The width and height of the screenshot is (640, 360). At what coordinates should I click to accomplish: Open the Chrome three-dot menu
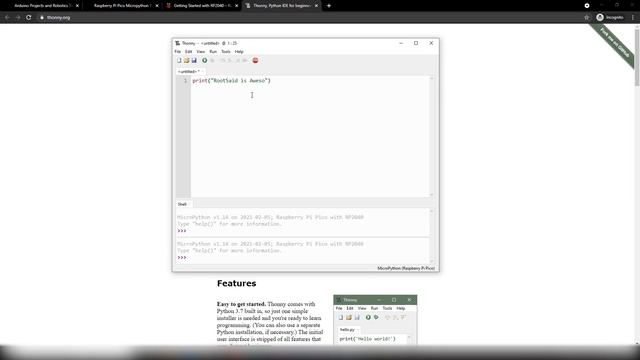(633, 18)
